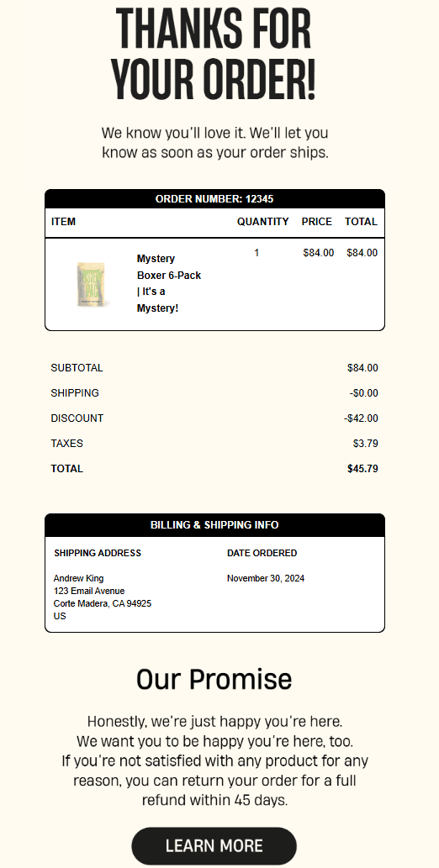Click the refund within 45 days text
Viewport: 439px width, 868px height.
tap(214, 800)
